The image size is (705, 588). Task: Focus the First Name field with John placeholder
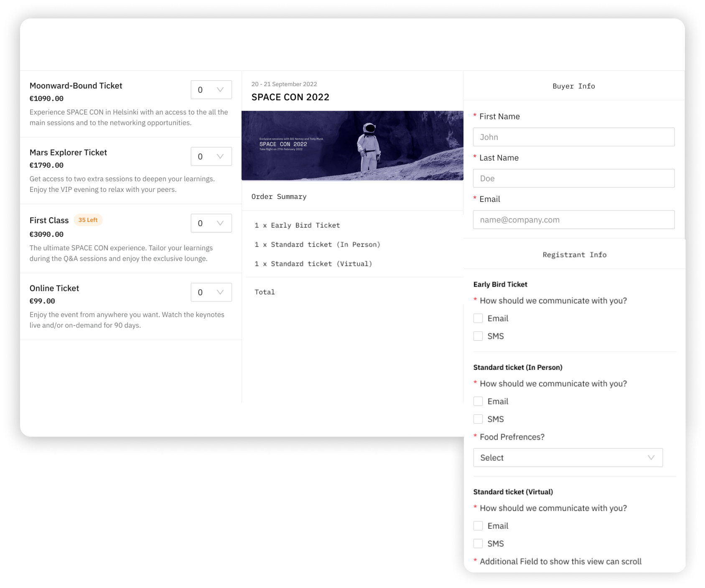point(574,137)
